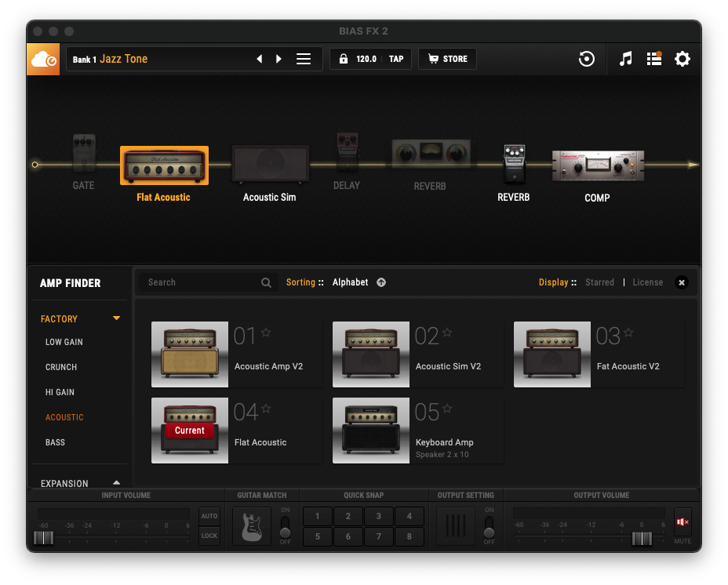Go to next preset arrow
728x585 pixels.
point(278,59)
